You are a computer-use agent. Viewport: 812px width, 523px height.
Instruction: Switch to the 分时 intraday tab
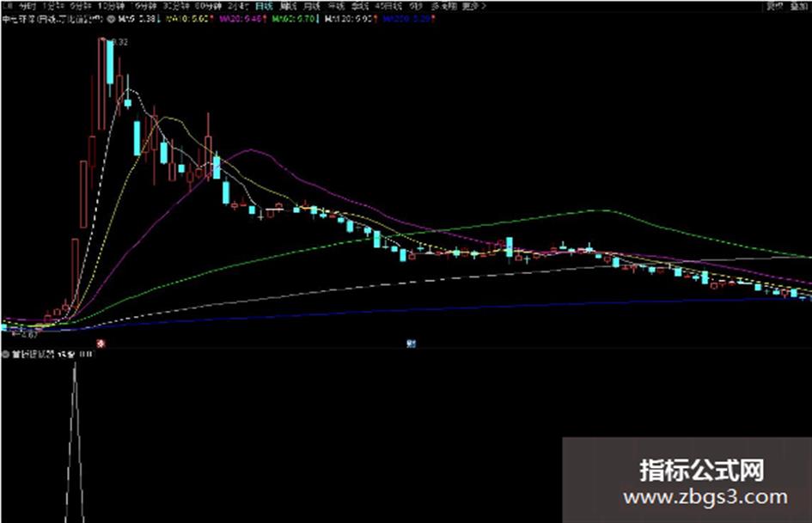(27, 6)
